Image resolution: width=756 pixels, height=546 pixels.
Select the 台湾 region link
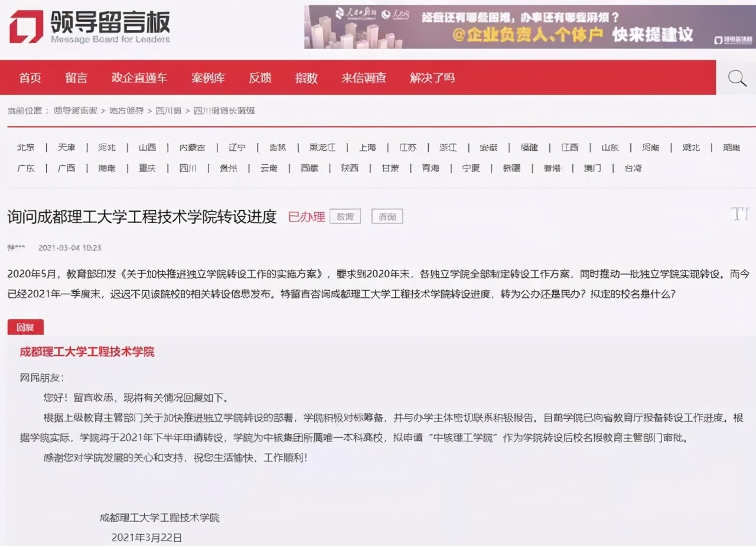(633, 168)
